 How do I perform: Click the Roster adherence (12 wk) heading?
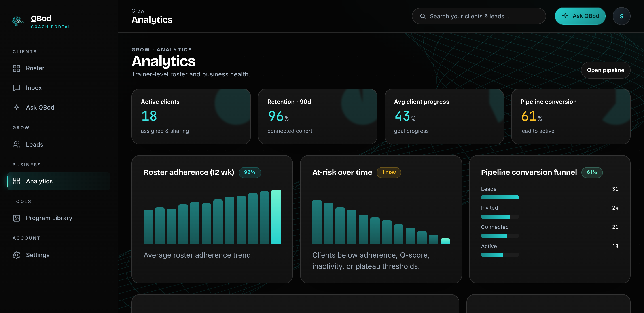tap(189, 173)
